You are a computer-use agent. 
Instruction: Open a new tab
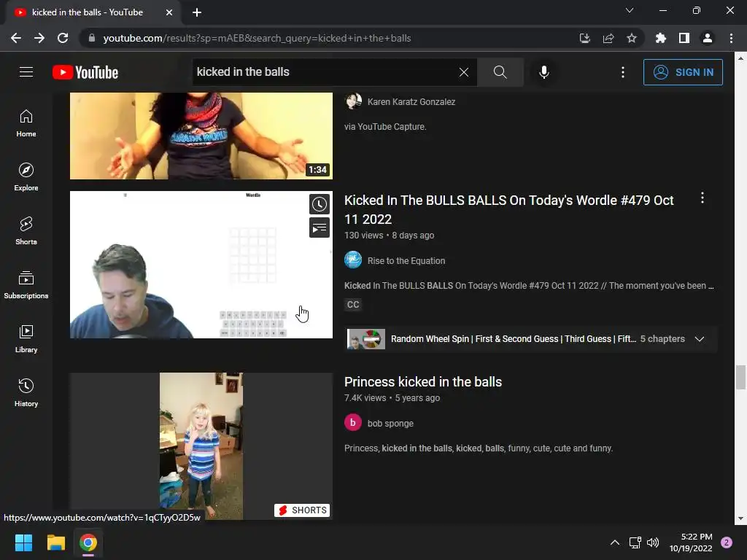point(197,12)
